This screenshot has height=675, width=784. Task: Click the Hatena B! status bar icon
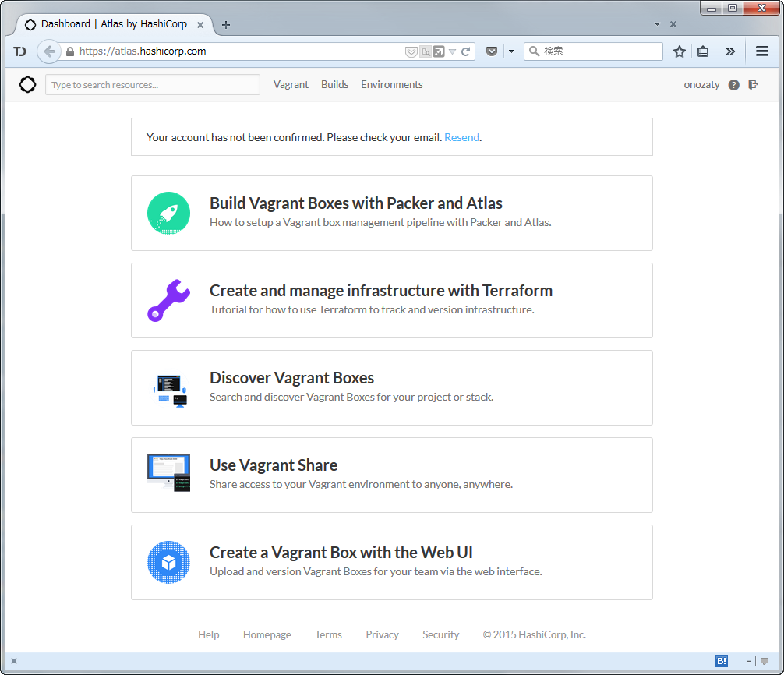722,661
